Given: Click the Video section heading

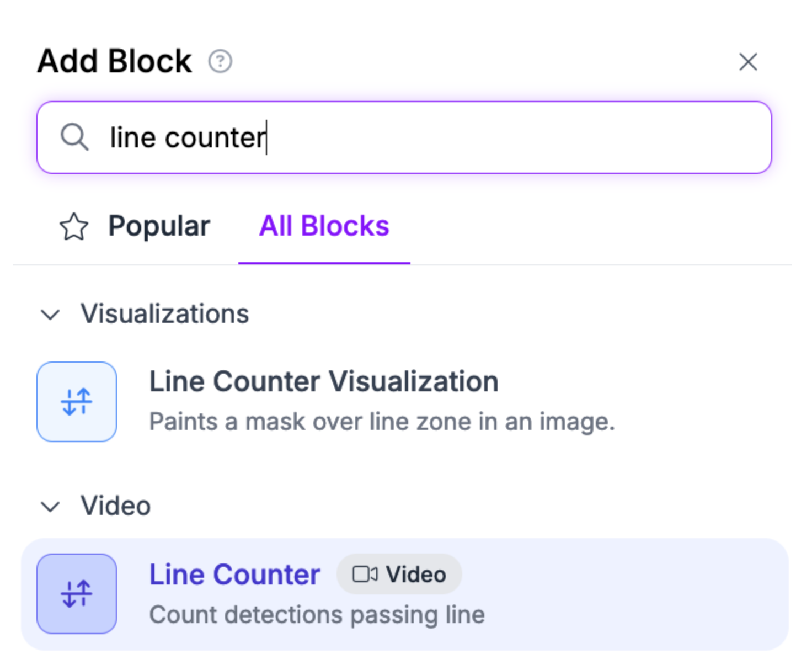Looking at the screenshot, I should [115, 506].
